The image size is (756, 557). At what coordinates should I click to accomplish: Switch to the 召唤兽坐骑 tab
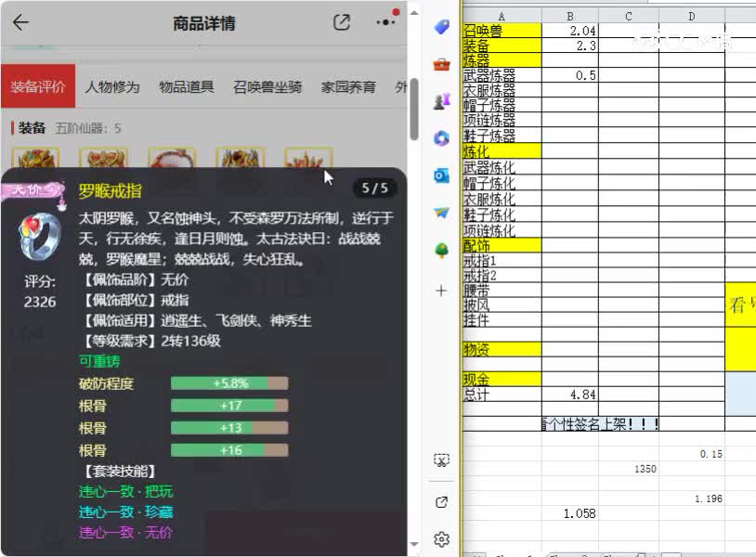[x=267, y=86]
